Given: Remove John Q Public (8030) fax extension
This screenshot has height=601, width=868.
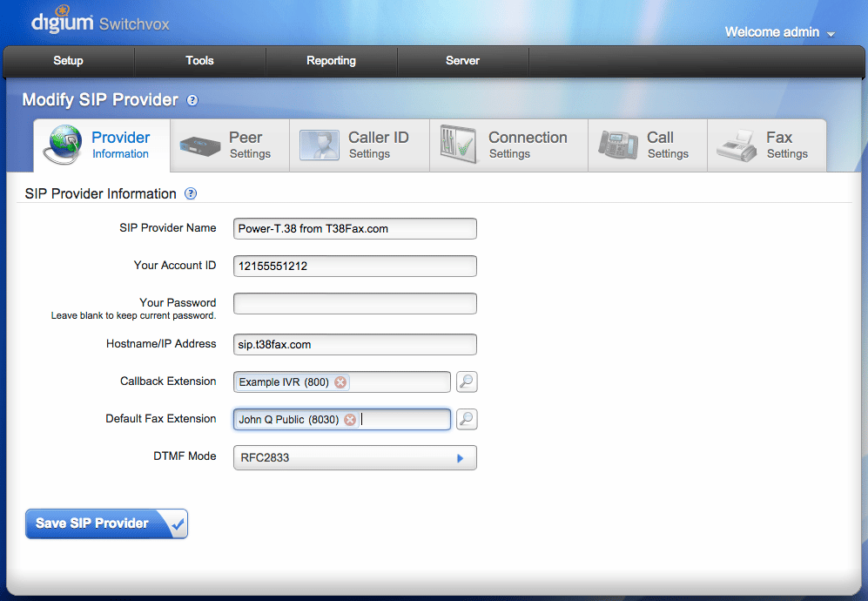Looking at the screenshot, I should point(350,420).
